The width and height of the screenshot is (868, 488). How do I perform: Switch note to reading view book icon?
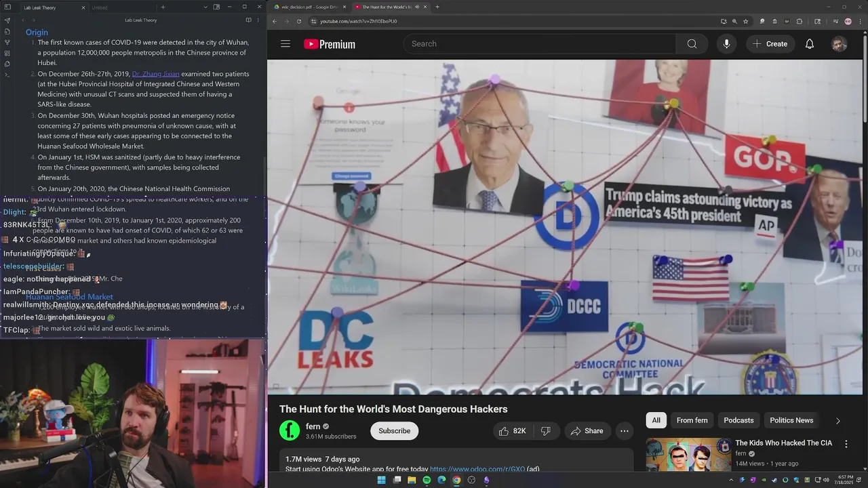pyautogui.click(x=248, y=20)
